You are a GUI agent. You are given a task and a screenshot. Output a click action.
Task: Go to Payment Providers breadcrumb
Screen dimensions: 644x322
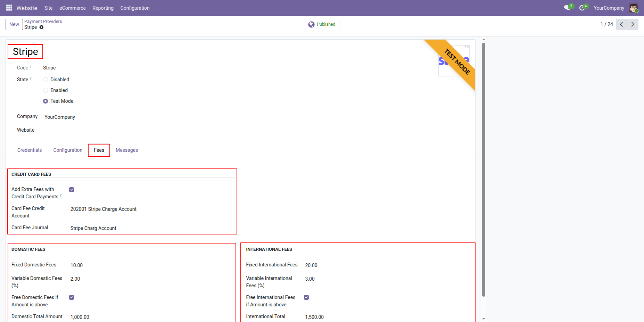pos(43,21)
